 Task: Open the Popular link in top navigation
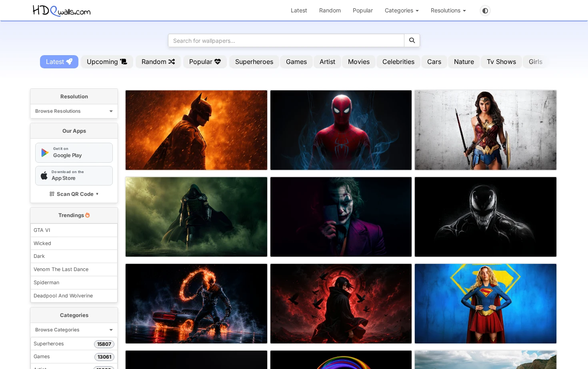(363, 10)
